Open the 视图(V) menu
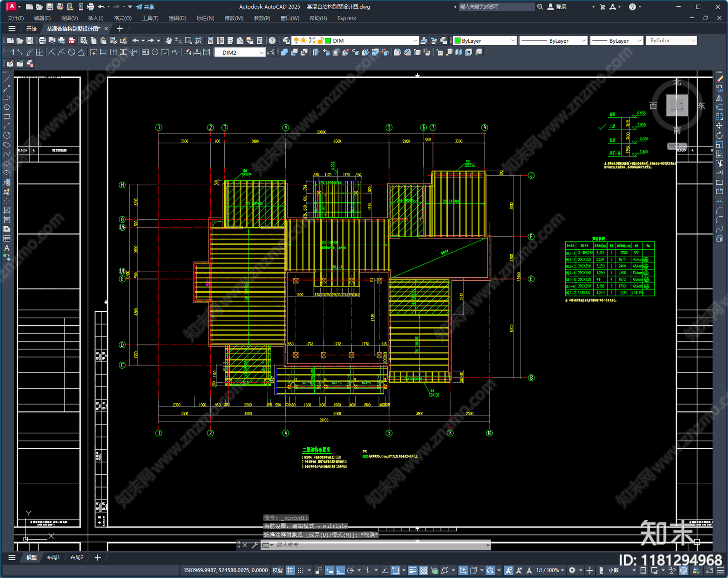 click(x=69, y=18)
